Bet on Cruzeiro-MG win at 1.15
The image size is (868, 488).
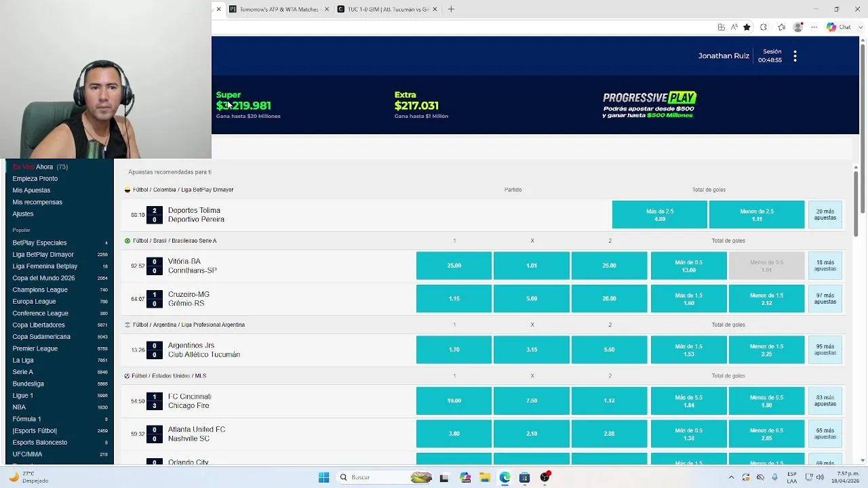click(454, 299)
